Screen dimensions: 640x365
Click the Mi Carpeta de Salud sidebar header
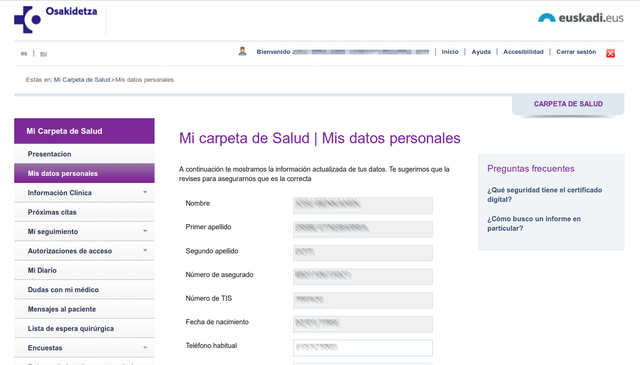coord(84,131)
